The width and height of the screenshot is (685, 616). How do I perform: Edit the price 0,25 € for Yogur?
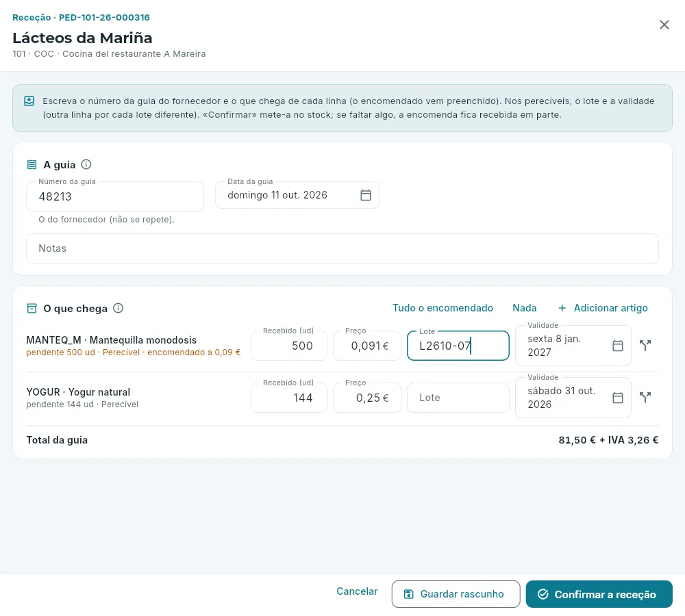pyautogui.click(x=367, y=398)
